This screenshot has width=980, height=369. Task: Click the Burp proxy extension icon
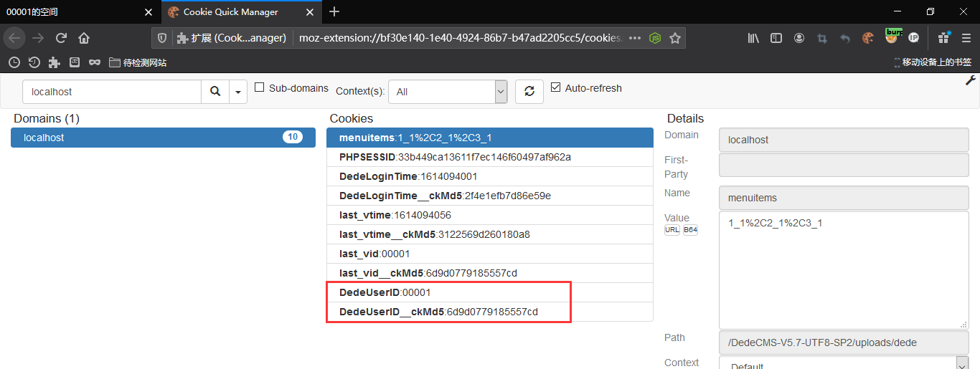click(x=892, y=36)
